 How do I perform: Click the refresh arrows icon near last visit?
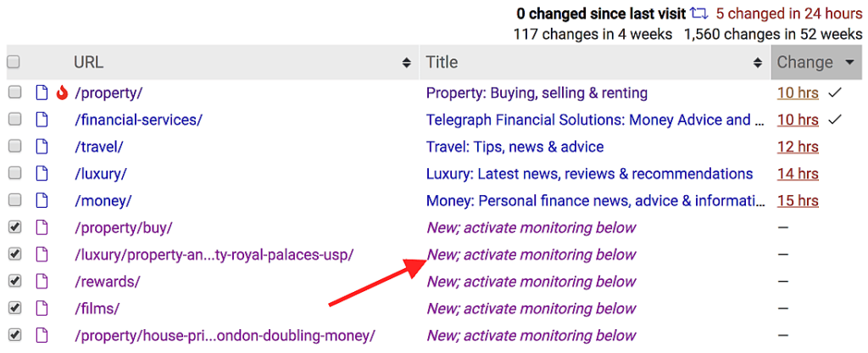(x=699, y=14)
